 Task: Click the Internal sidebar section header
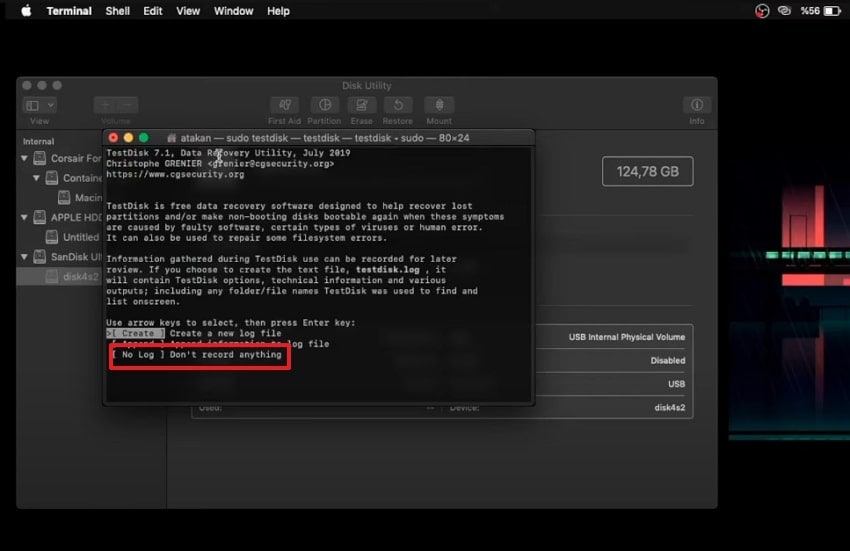click(38, 142)
